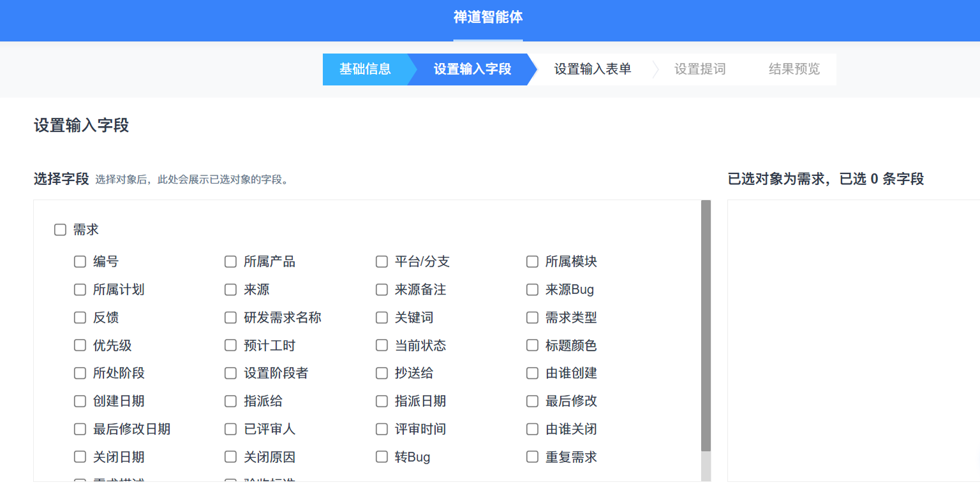The width and height of the screenshot is (980, 494).
Task: Go to the 结果预览 step
Action: 794,69
